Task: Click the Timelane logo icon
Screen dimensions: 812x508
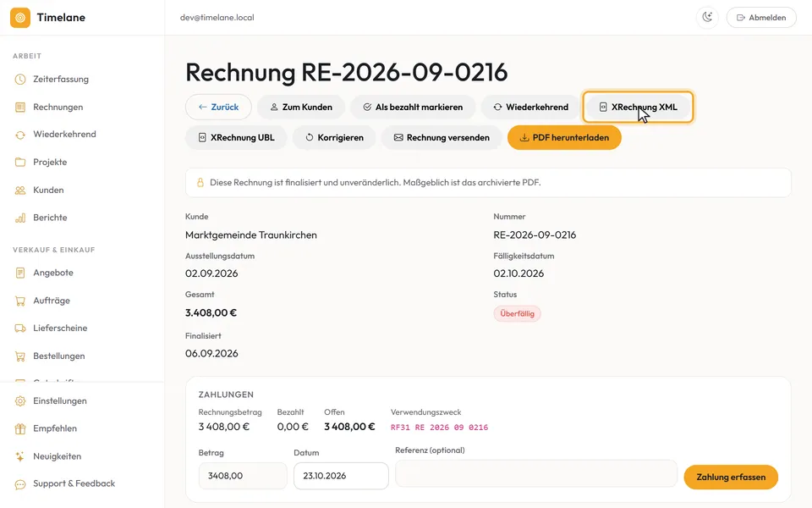Action: (x=20, y=18)
